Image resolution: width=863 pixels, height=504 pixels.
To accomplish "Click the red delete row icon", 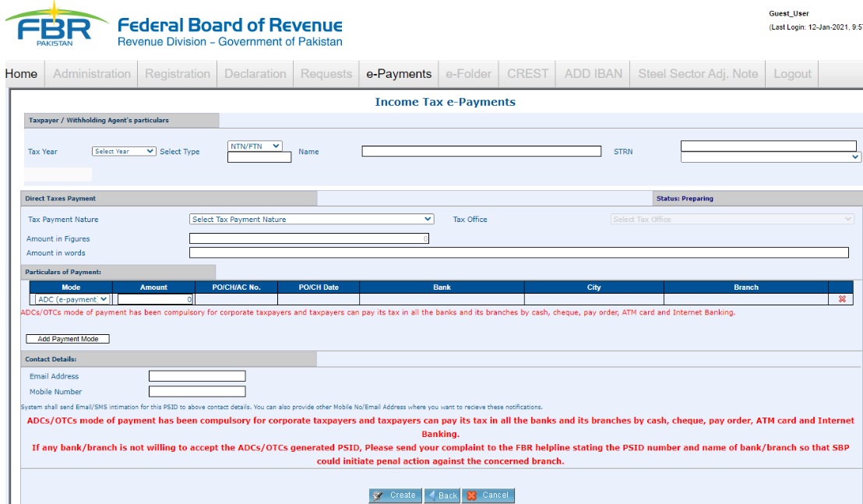I will pyautogui.click(x=840, y=299).
